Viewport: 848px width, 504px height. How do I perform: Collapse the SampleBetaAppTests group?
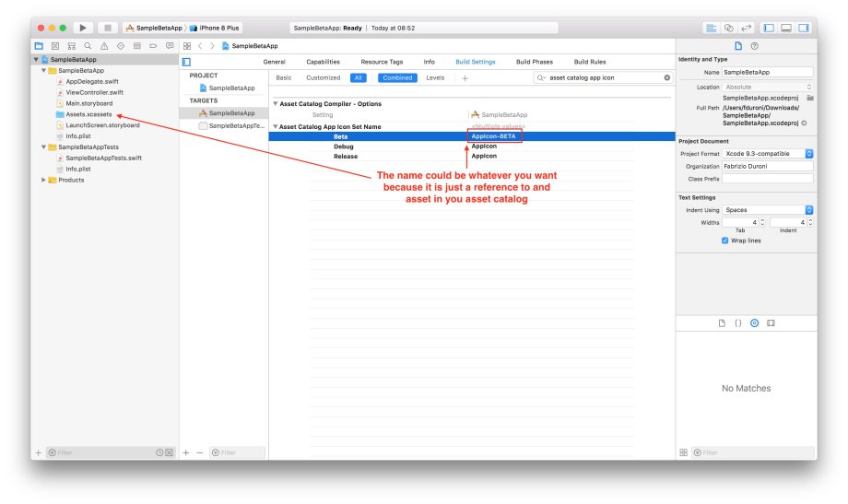pyautogui.click(x=44, y=147)
